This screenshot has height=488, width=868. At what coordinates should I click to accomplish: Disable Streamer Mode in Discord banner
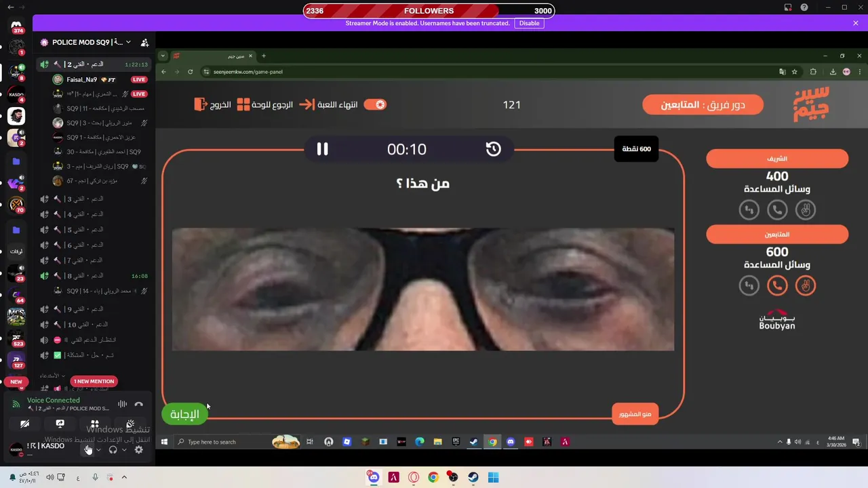coord(529,23)
